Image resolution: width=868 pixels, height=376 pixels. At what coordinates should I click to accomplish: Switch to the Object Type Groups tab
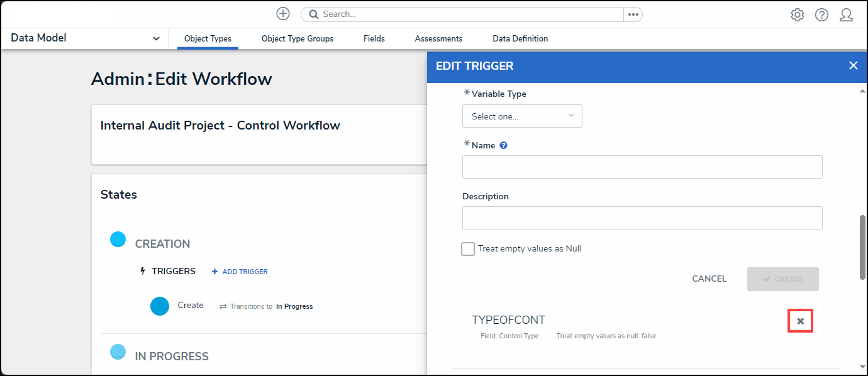click(x=298, y=39)
